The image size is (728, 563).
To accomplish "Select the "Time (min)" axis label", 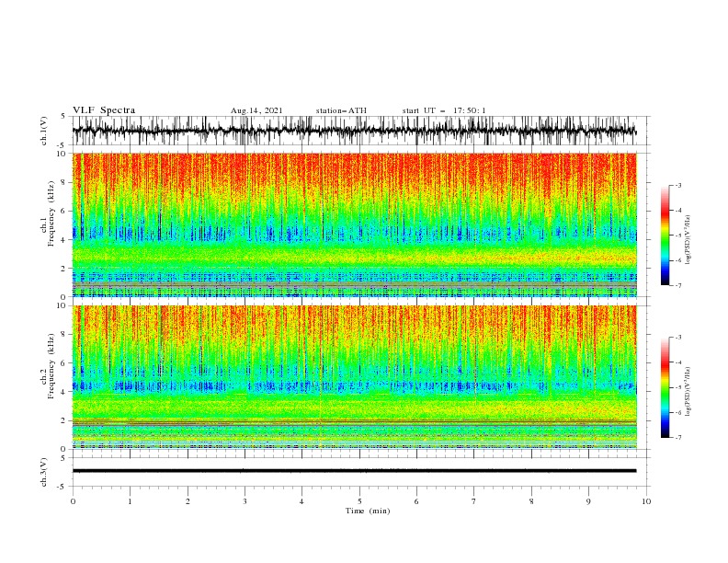I will click(368, 511).
